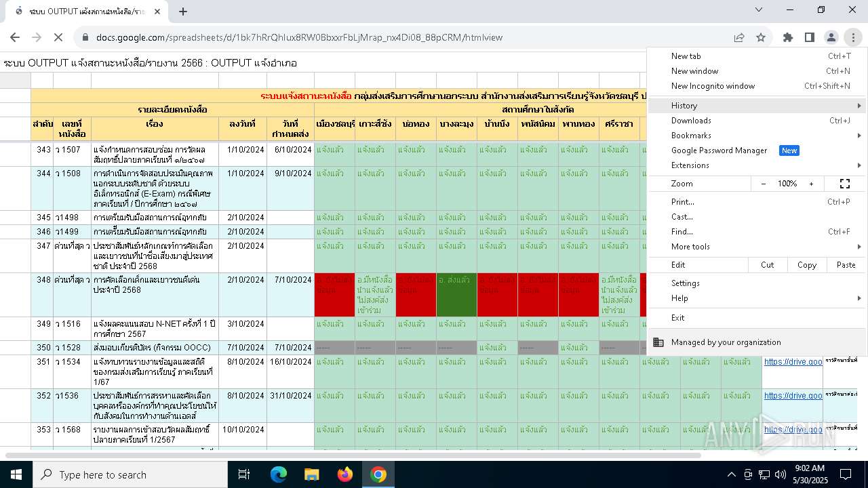Click the บางละมุง column header
Image resolution: width=868 pixels, height=488 pixels.
pos(456,129)
